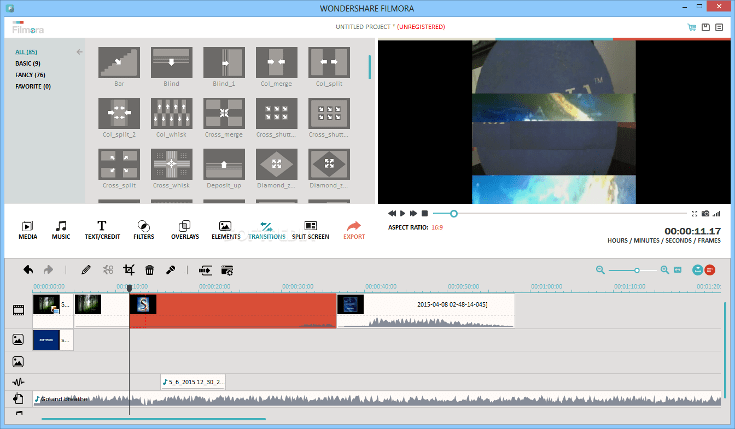Click the first picture overlay track icon
The image size is (735, 429).
[x=18, y=339]
